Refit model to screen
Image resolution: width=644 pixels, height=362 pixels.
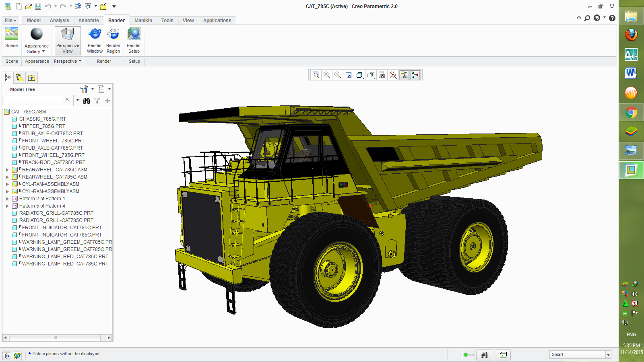coord(316,75)
